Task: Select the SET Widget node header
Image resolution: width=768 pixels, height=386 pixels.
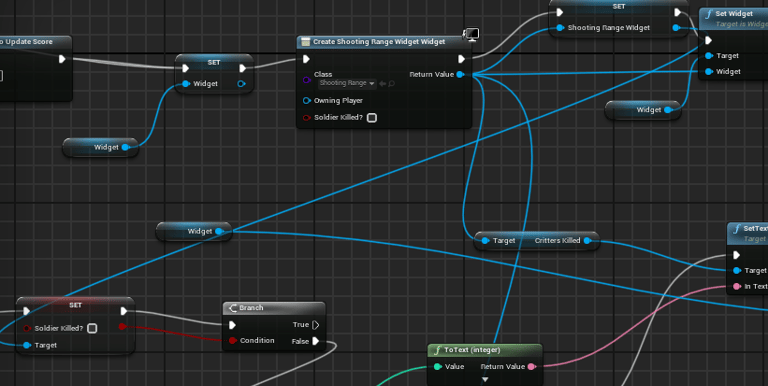Action: [214, 62]
